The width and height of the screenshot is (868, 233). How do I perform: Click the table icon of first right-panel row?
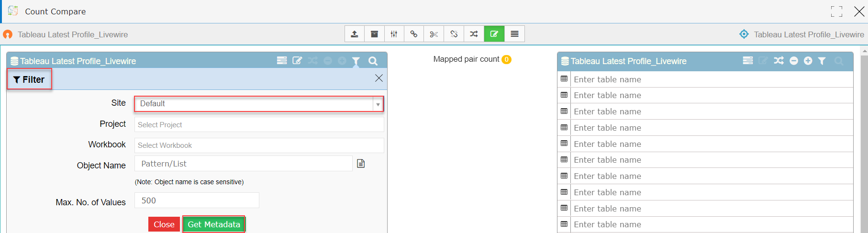[x=564, y=79]
